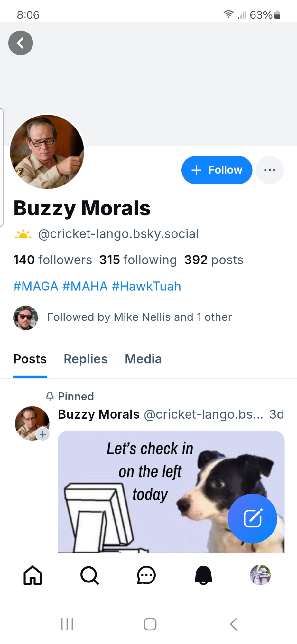The width and height of the screenshot is (297, 644).
Task: Open the #HawkTuah hashtag link
Action: [x=146, y=286]
